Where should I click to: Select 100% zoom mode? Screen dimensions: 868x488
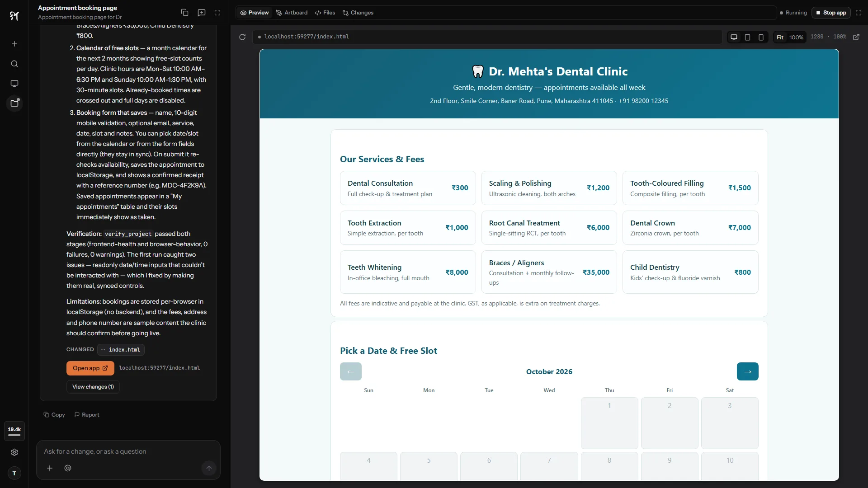tap(796, 37)
